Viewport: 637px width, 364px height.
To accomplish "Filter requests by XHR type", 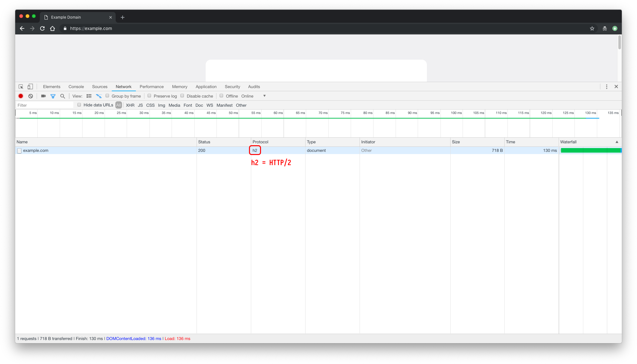I will (130, 105).
